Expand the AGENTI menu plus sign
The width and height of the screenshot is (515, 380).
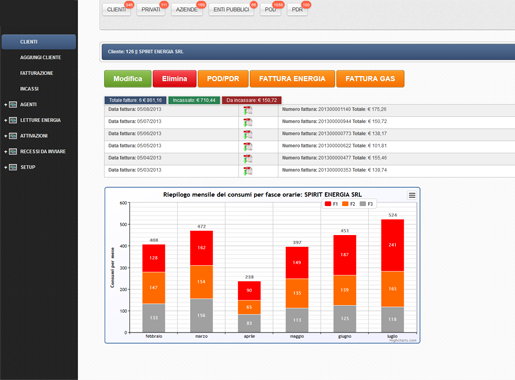[5, 105]
